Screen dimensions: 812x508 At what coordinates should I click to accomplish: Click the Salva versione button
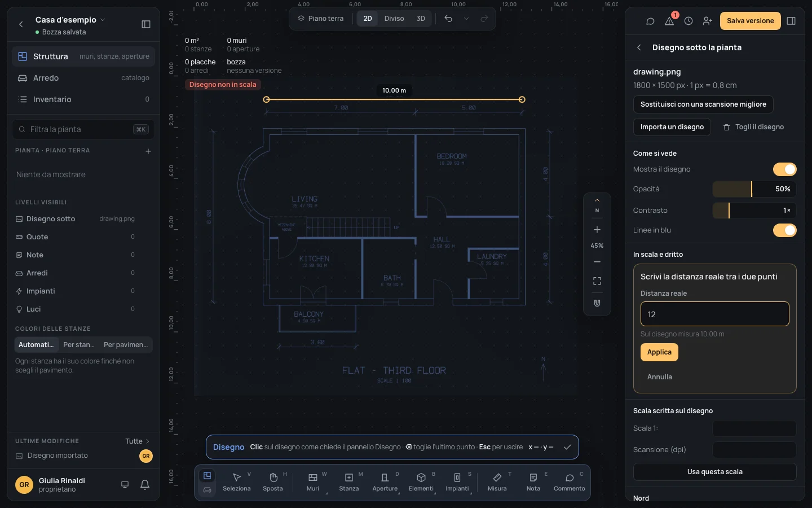pyautogui.click(x=751, y=21)
